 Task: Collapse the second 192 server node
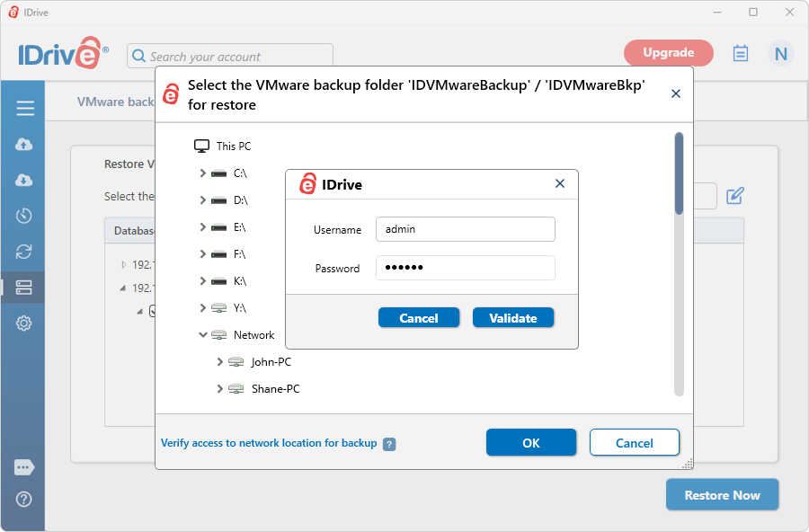tap(123, 288)
